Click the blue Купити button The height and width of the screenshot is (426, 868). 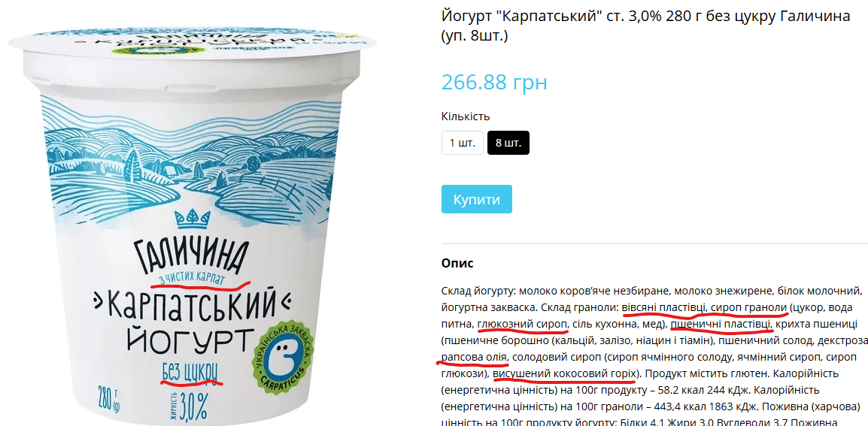tap(477, 199)
